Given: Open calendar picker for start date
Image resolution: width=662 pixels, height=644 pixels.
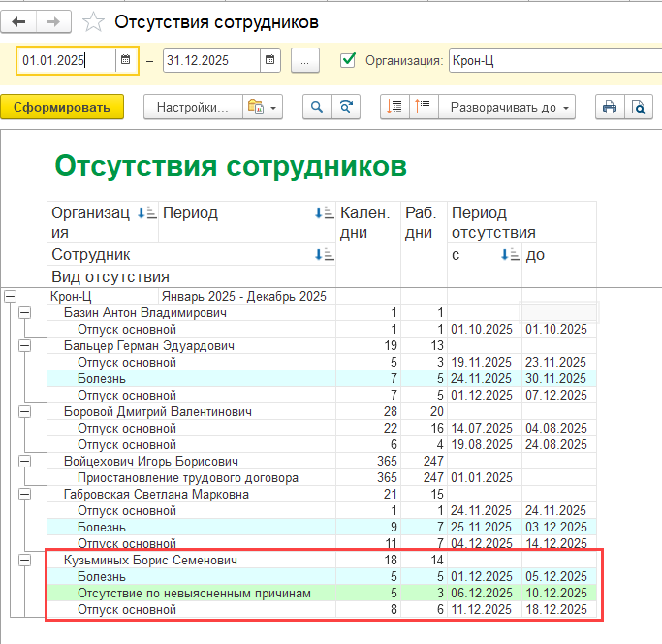Looking at the screenshot, I should [x=125, y=60].
